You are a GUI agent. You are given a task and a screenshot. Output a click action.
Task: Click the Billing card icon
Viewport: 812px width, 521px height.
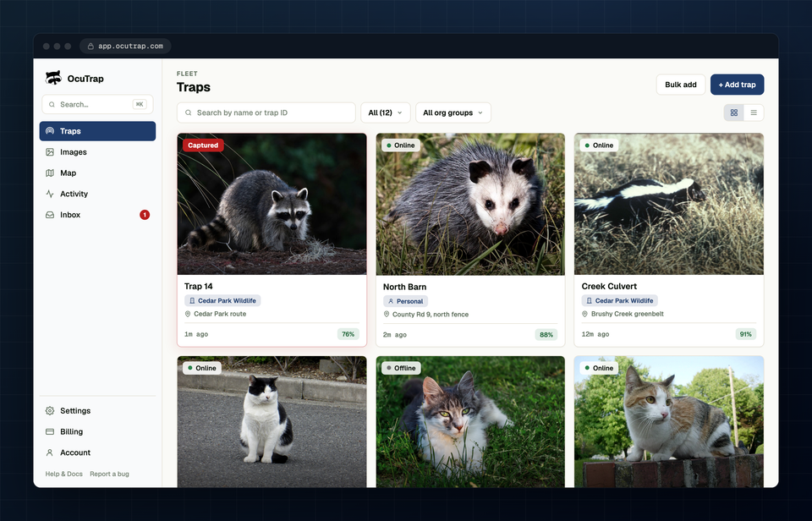[50, 431]
